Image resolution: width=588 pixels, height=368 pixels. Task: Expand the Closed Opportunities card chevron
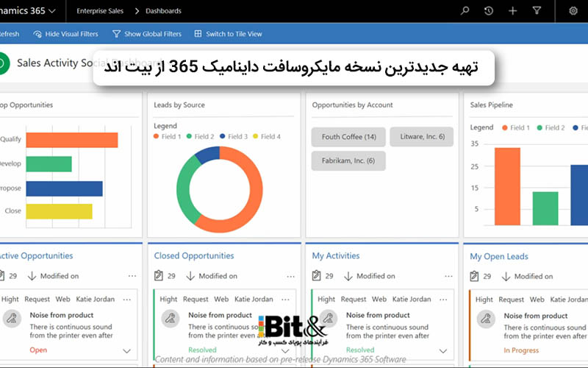pos(285,351)
